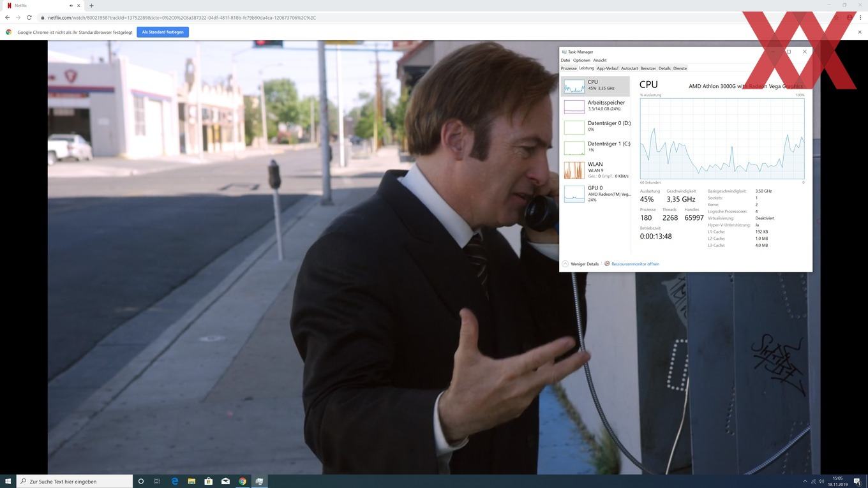Click the orange WLAN mini graph thumbnail

pos(574,170)
